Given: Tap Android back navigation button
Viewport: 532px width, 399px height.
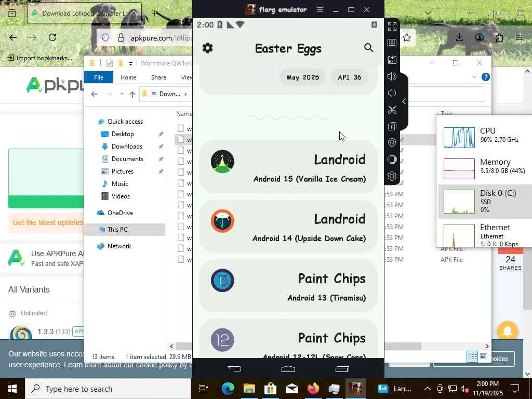Looking at the screenshot, I should pyautogui.click(x=234, y=368).
